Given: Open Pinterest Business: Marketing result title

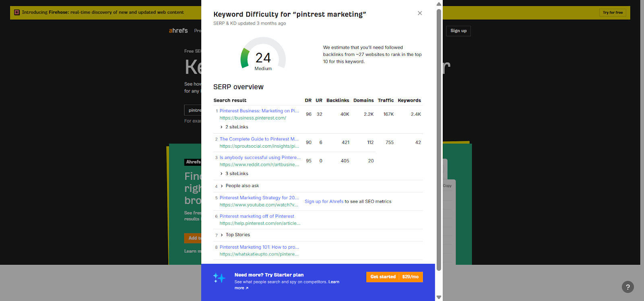Looking at the screenshot, I should 259,111.
